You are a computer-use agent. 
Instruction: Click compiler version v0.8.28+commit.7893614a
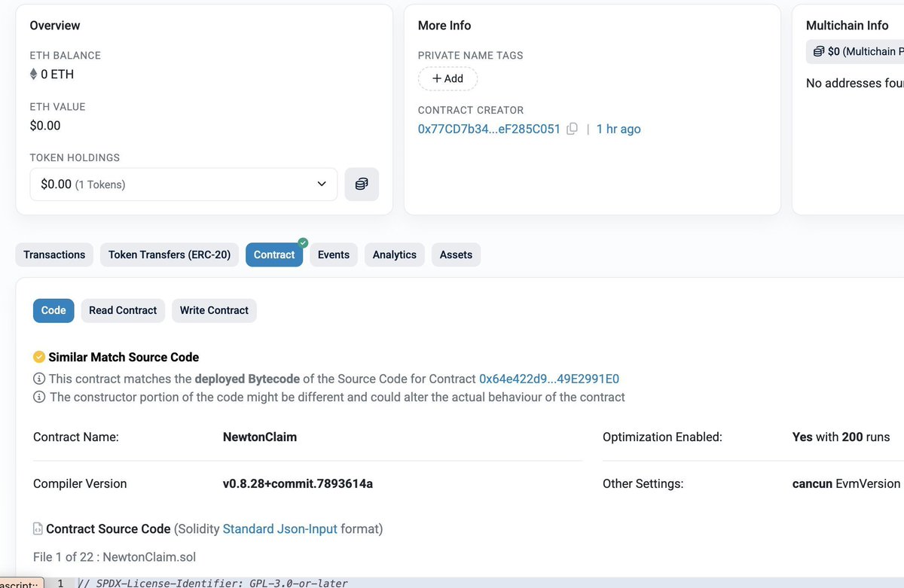[298, 483]
